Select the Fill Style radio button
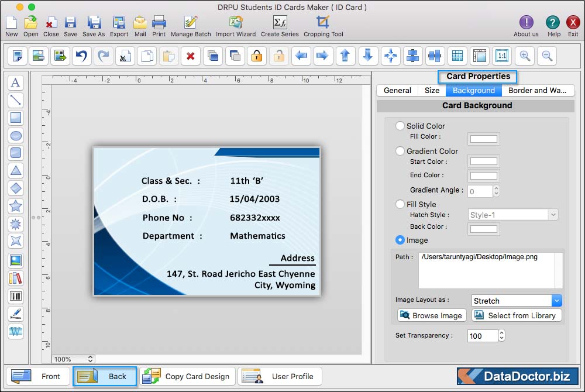The width and height of the screenshot is (585, 392). tap(400, 204)
